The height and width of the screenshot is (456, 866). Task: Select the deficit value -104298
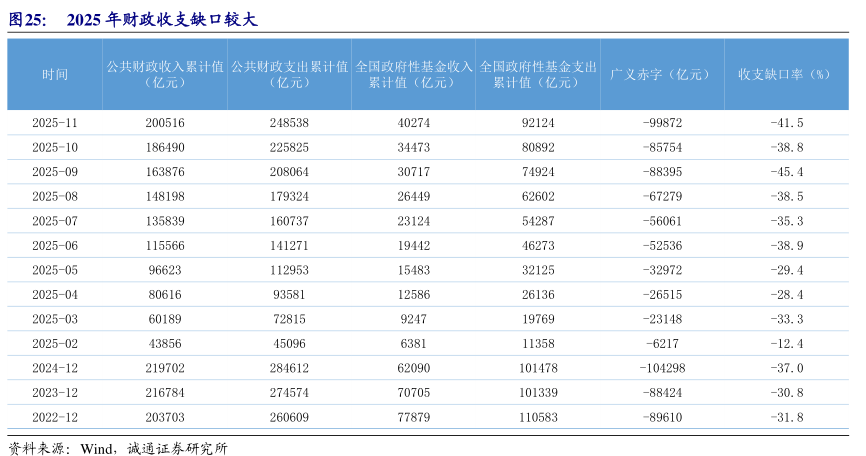click(x=661, y=368)
